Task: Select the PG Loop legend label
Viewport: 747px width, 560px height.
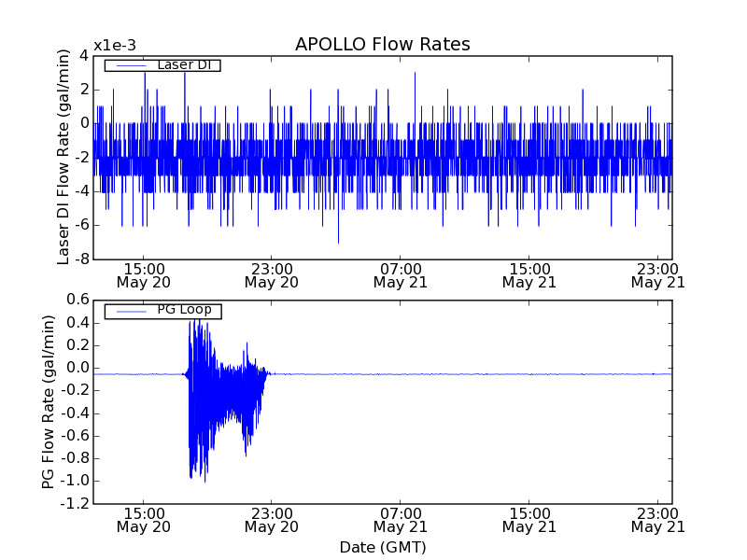Action: (184, 310)
